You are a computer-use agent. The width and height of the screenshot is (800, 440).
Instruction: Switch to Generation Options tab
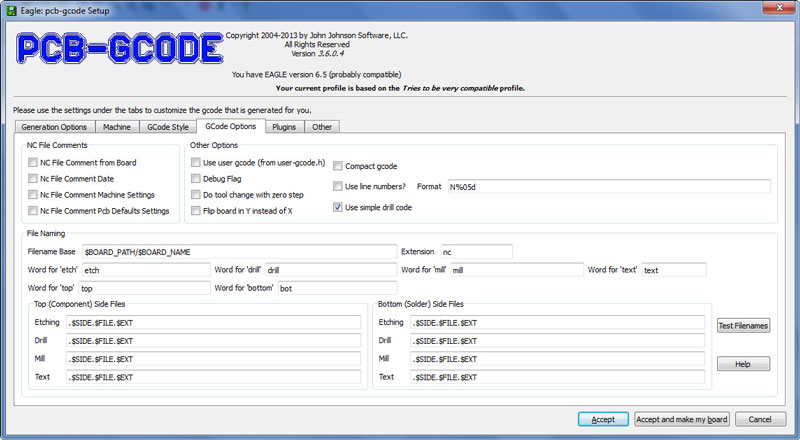pyautogui.click(x=54, y=127)
